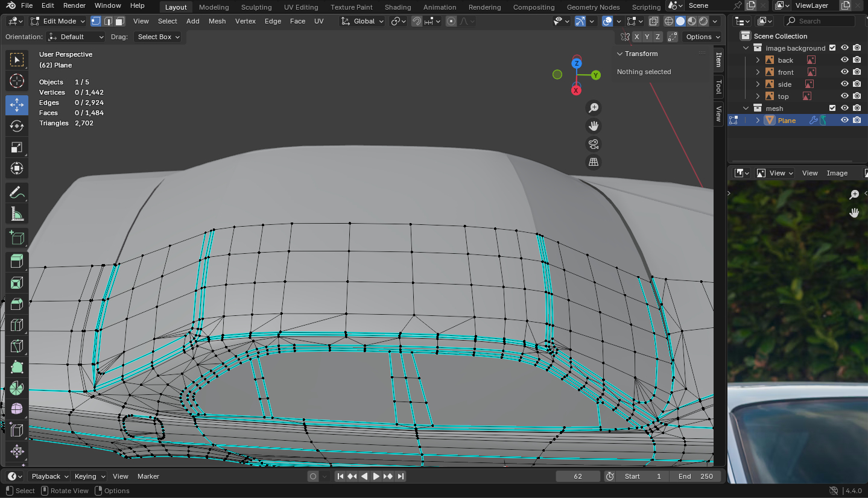
Task: Select the Spin tool
Action: pos(17,388)
